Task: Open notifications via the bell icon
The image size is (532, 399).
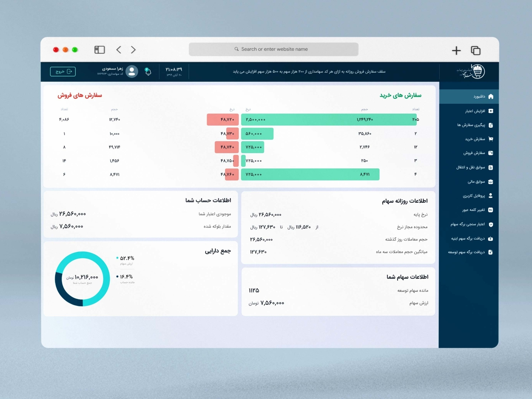Action: point(148,71)
